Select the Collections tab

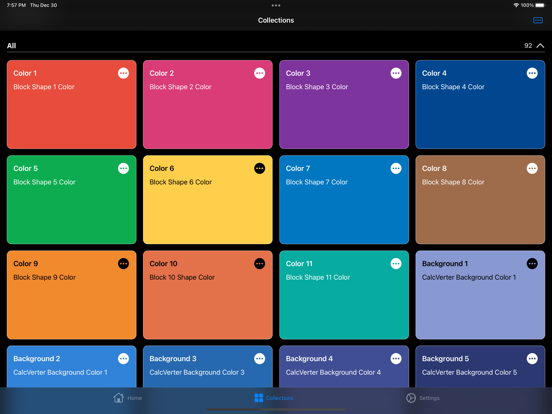[x=274, y=398]
